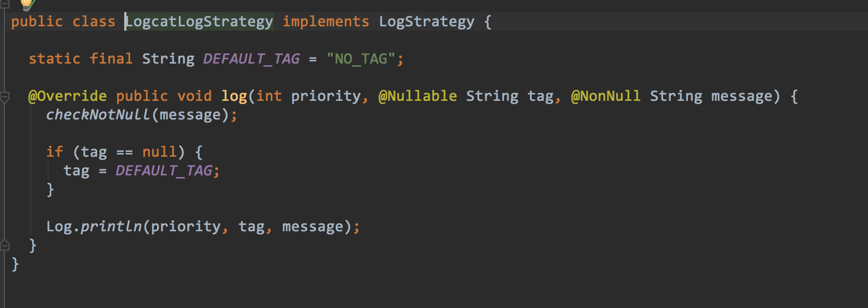Click the "NO_TAG" string literal
The image size is (868, 308).
[361, 59]
